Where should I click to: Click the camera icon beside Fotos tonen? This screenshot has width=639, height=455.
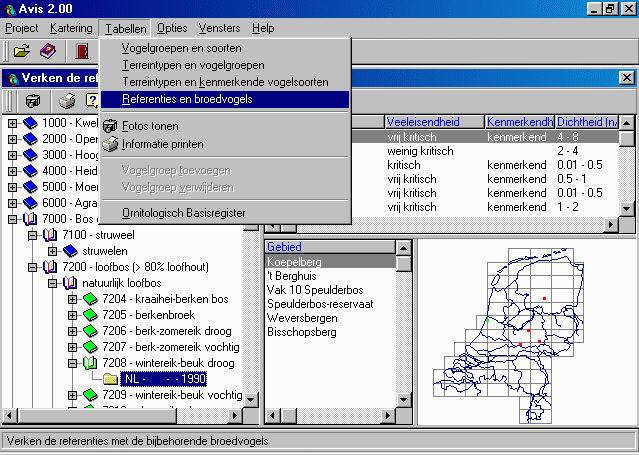(x=110, y=126)
